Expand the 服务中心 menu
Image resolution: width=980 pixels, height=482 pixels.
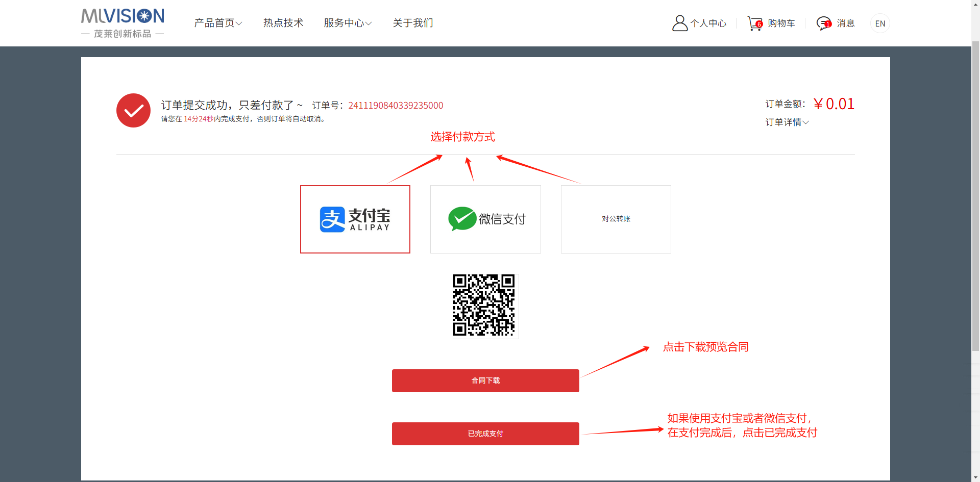[348, 23]
